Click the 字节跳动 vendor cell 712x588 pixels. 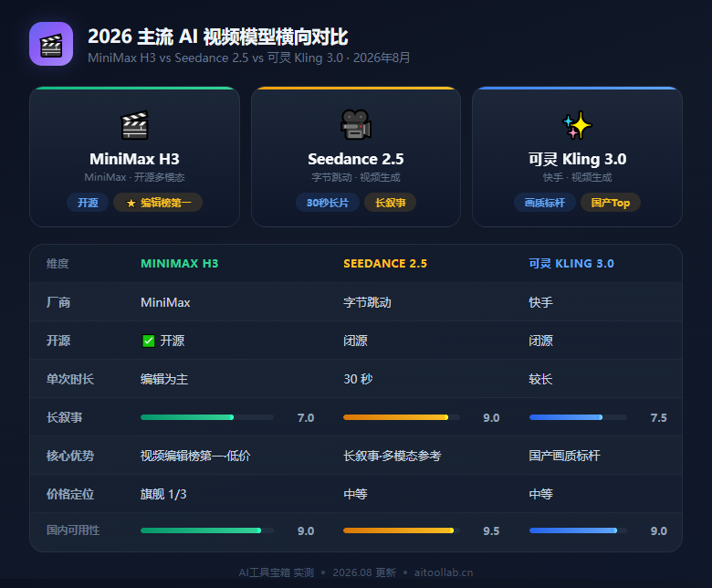pyautogui.click(x=367, y=302)
